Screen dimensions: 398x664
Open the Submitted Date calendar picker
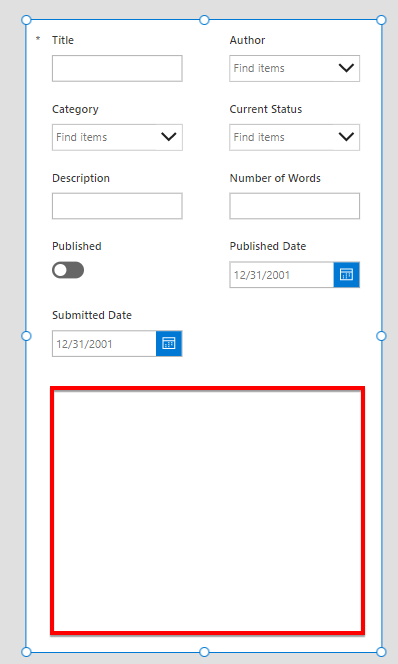pyautogui.click(x=169, y=343)
